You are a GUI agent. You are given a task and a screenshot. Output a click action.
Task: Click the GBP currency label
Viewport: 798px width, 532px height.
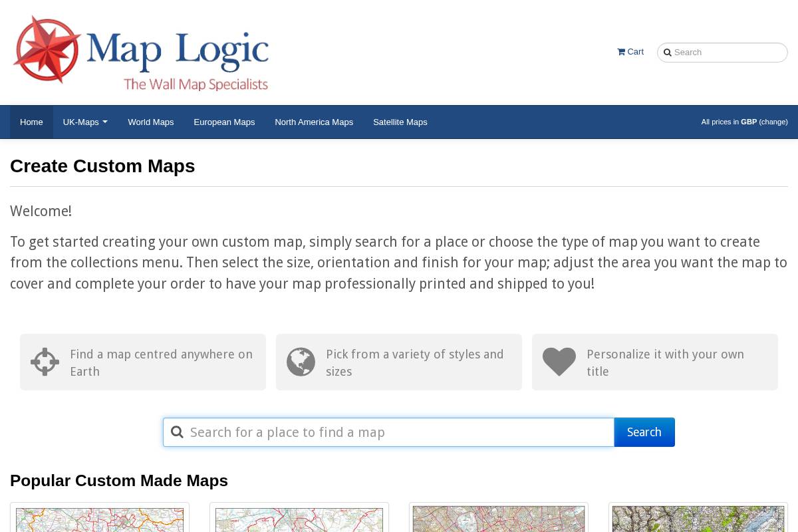(x=749, y=122)
